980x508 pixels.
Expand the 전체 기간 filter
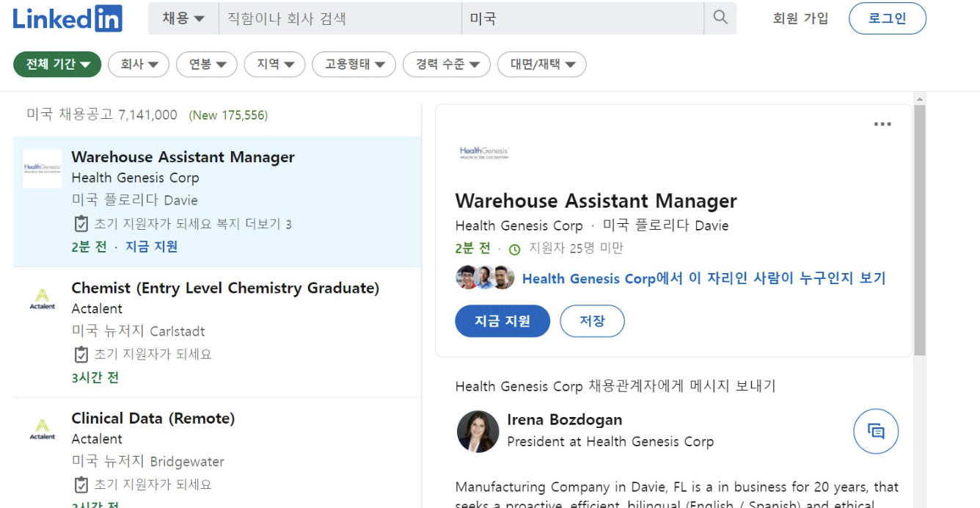pyautogui.click(x=57, y=65)
